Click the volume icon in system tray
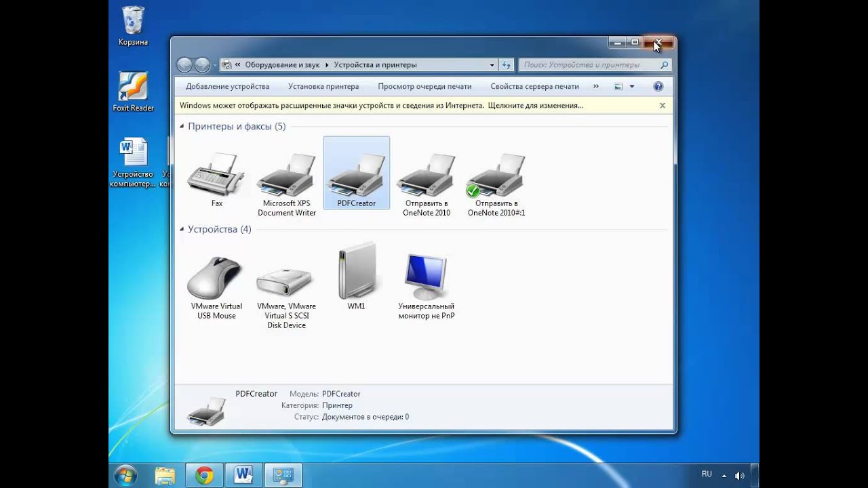 pyautogui.click(x=739, y=476)
